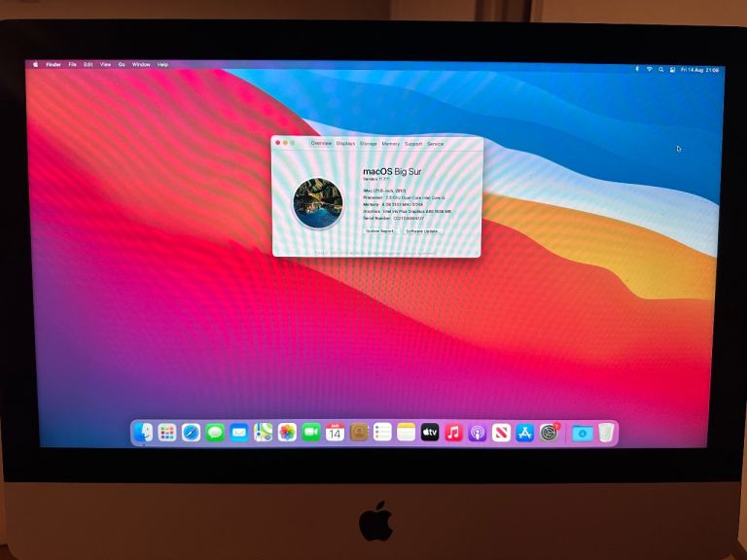Screen dimensions: 747x560
Task: Open News app in the Dock
Action: (x=501, y=433)
